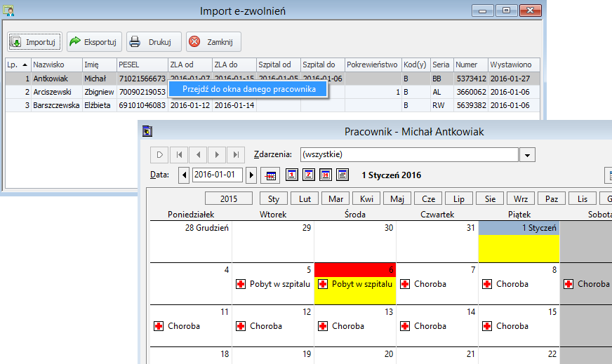The width and height of the screenshot is (612, 364).
Task: Click the Pracownik window title icon
Action: [147, 131]
